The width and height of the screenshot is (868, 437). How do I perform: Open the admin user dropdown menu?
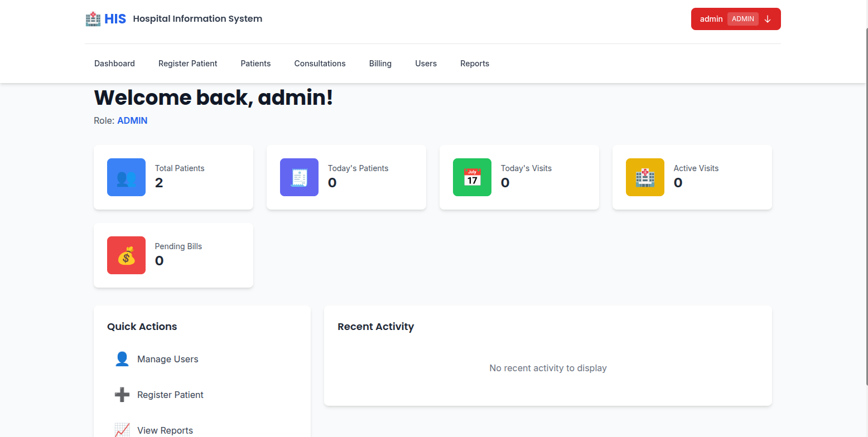tap(736, 19)
